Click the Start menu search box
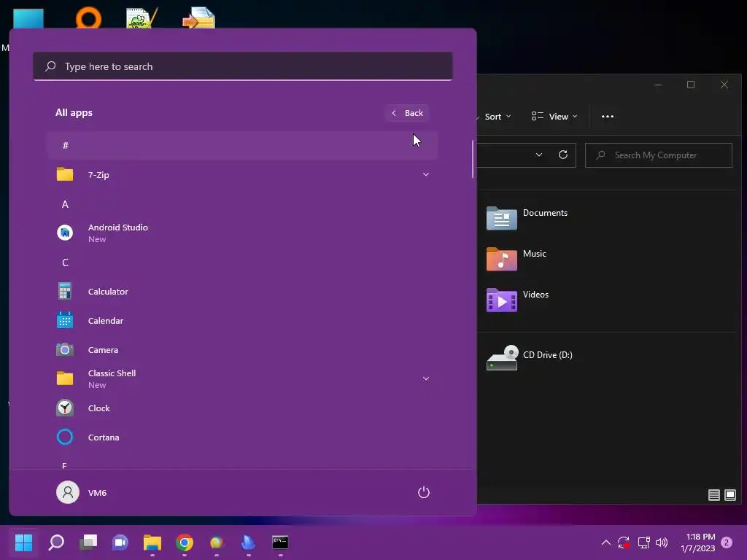The height and width of the screenshot is (560, 747). tap(242, 66)
